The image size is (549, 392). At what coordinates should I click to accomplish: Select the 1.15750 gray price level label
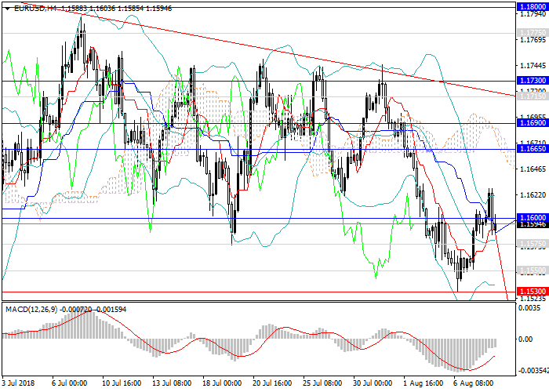533,243
